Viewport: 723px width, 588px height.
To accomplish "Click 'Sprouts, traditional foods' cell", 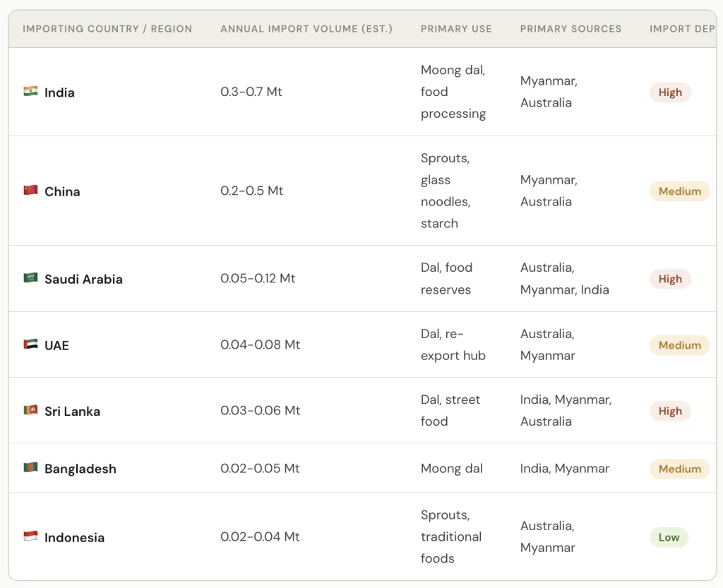I will click(451, 537).
